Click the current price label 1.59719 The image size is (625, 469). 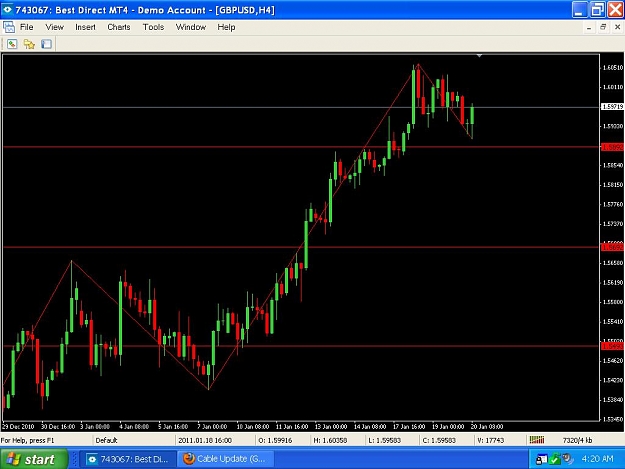[x=612, y=107]
